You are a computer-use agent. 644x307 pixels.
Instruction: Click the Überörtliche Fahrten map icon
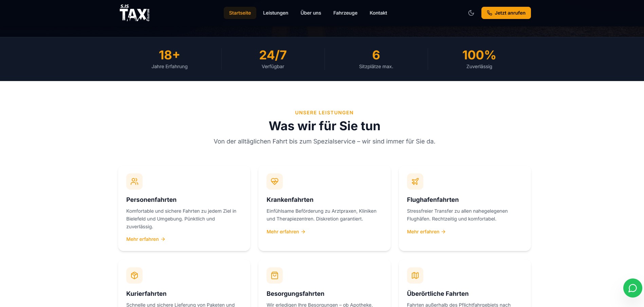(x=415, y=275)
